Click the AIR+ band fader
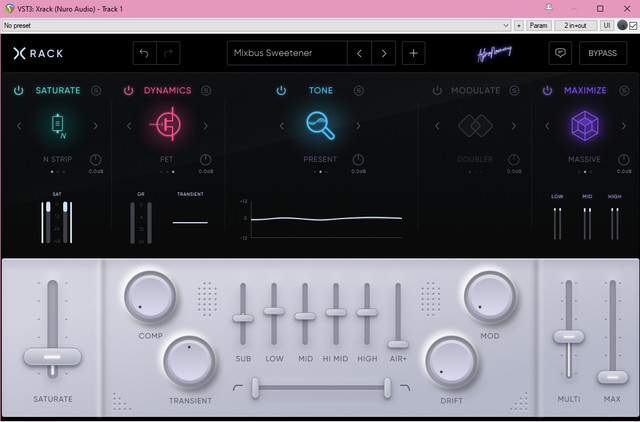Viewport: 640px width, 422px height. [x=398, y=344]
